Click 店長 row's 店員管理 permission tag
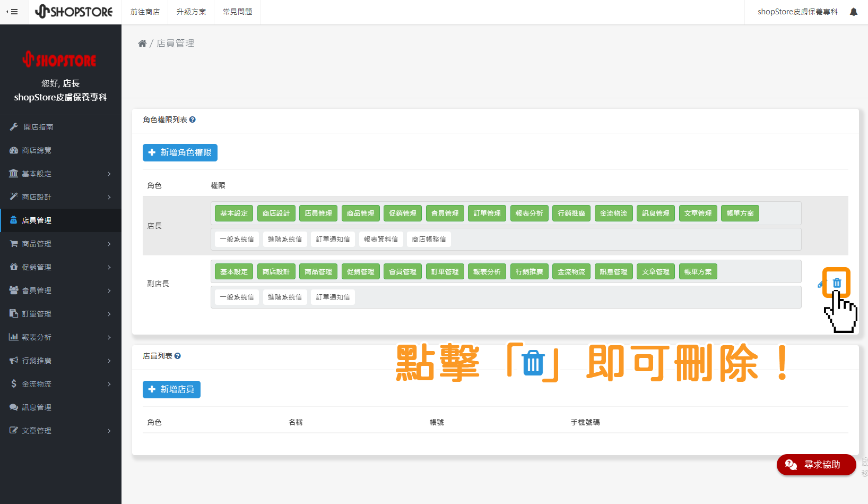This screenshot has height=504, width=868. coord(318,213)
